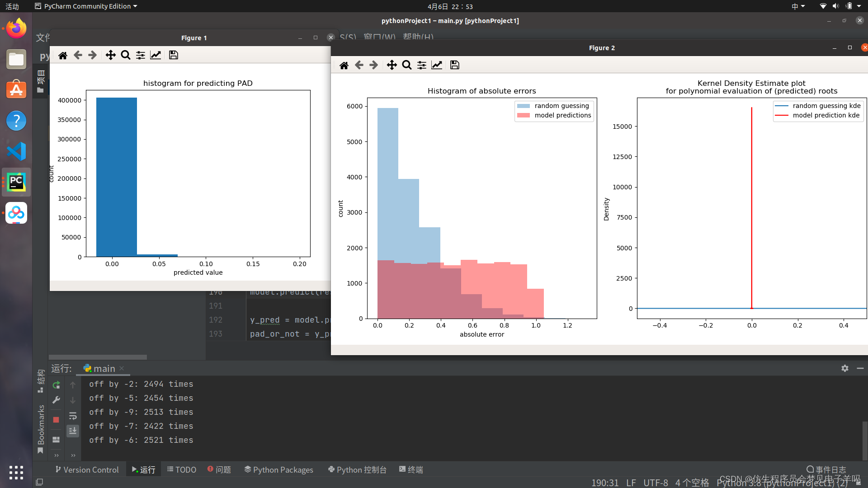Toggle the Pan tool in Figure 2
Image resolution: width=868 pixels, height=488 pixels.
(x=392, y=65)
